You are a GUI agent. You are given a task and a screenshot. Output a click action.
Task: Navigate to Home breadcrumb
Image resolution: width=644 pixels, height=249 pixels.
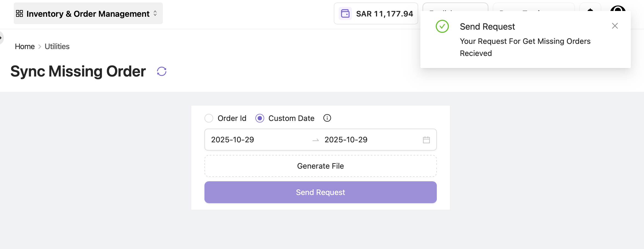point(25,46)
